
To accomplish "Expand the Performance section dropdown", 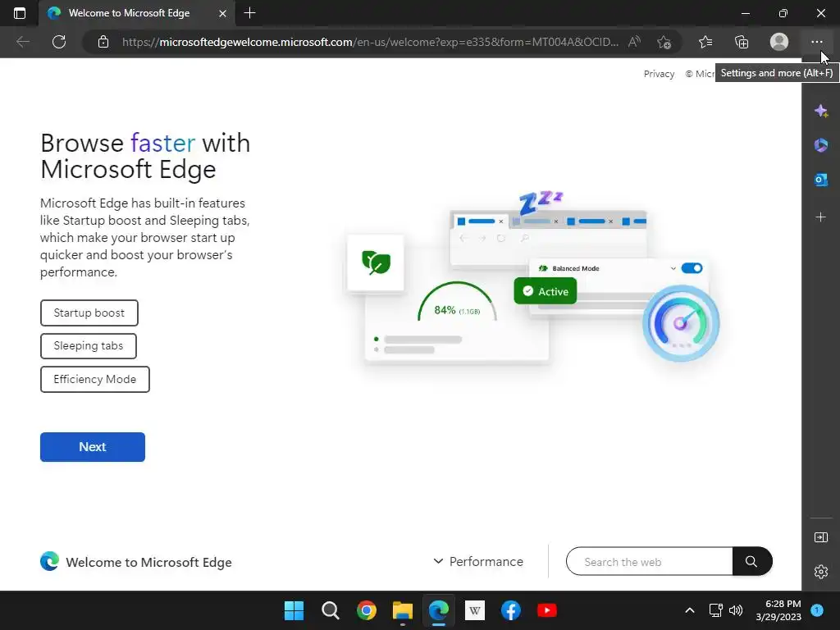I will (x=478, y=561).
